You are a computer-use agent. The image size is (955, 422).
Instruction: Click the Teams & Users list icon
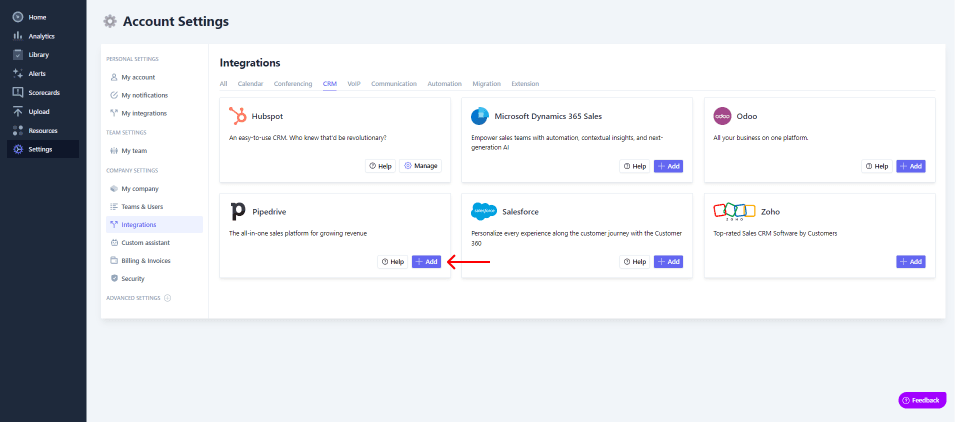click(114, 207)
